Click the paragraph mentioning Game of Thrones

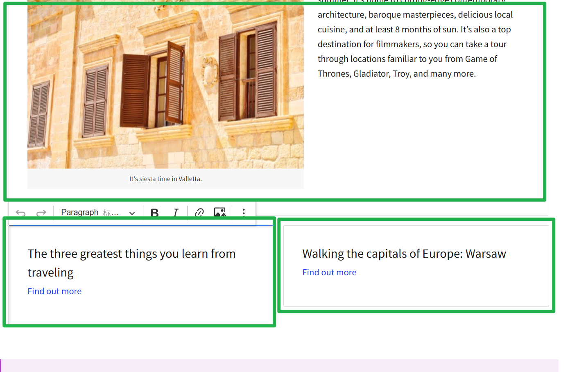(x=415, y=40)
